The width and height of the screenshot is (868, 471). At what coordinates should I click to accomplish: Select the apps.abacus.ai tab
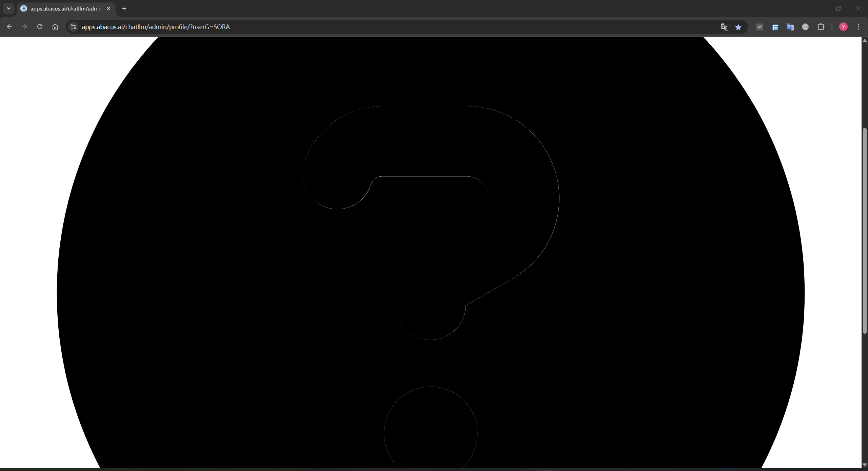(x=64, y=8)
